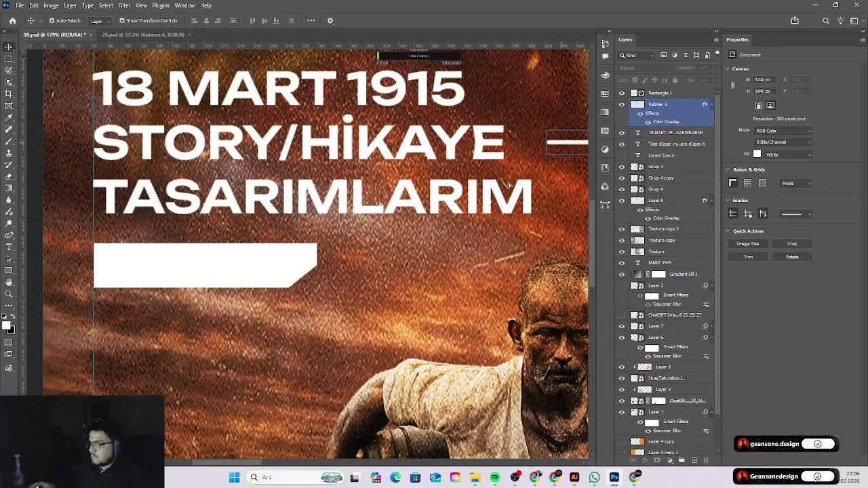This screenshot has height=488, width=868.
Task: Open the Auto-Select Layer dropdown
Action: 100,20
